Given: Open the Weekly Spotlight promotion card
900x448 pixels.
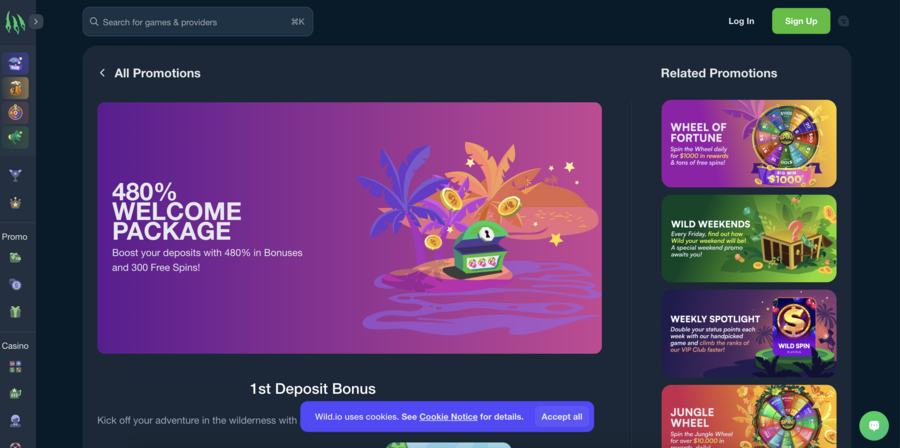Looking at the screenshot, I should [x=748, y=333].
